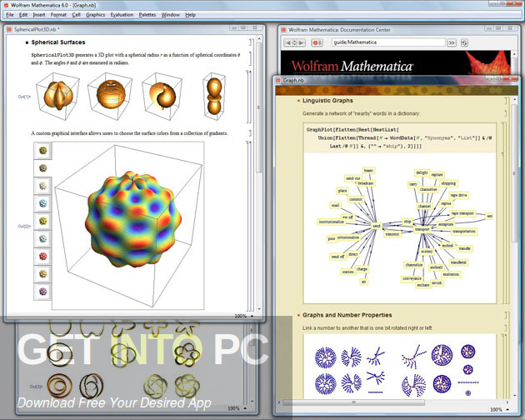Open the Evaluation menu
This screenshot has width=525, height=420.
122,15
